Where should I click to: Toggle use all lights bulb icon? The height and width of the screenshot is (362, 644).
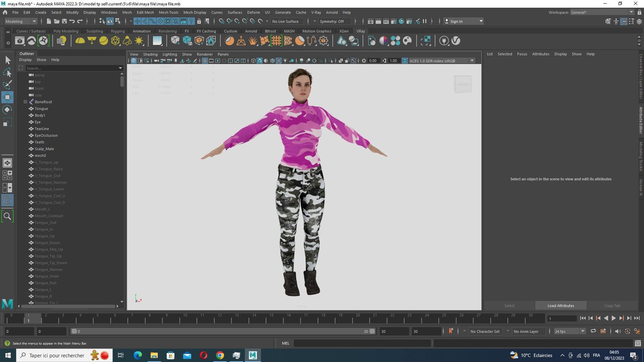click(285, 61)
